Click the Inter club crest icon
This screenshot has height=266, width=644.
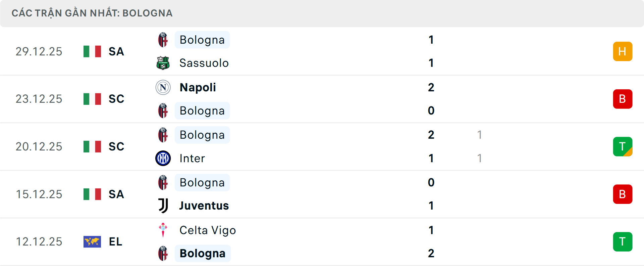pos(163,158)
